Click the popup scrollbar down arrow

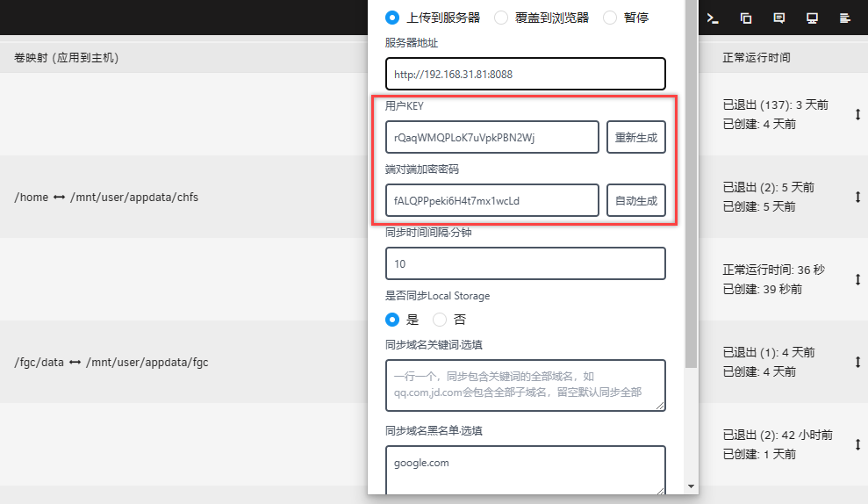click(x=691, y=486)
